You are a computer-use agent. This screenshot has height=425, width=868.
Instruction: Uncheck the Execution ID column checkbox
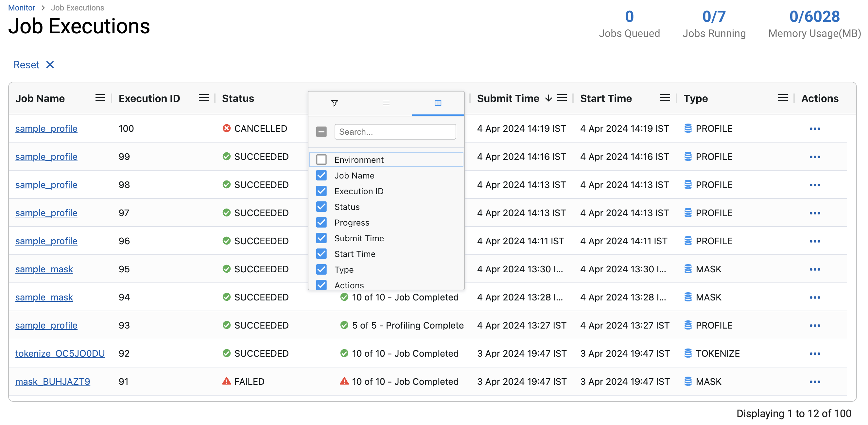321,191
